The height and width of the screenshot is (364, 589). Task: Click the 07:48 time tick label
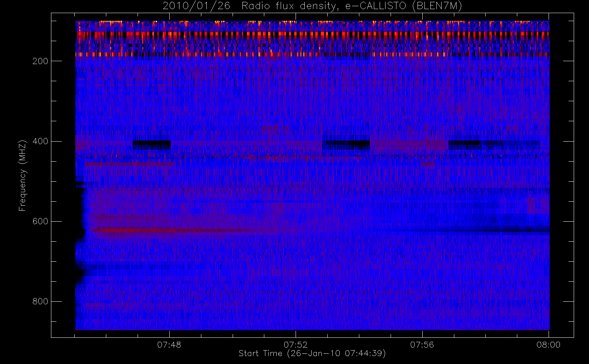coord(169,345)
